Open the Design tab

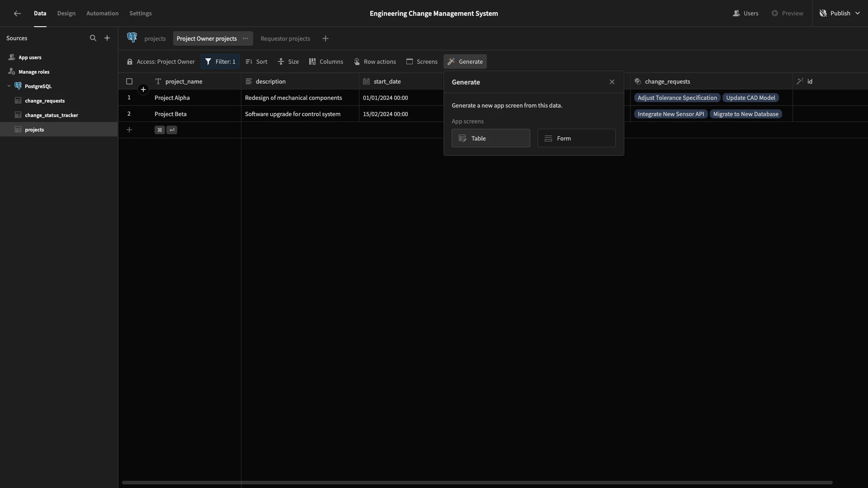(x=66, y=14)
